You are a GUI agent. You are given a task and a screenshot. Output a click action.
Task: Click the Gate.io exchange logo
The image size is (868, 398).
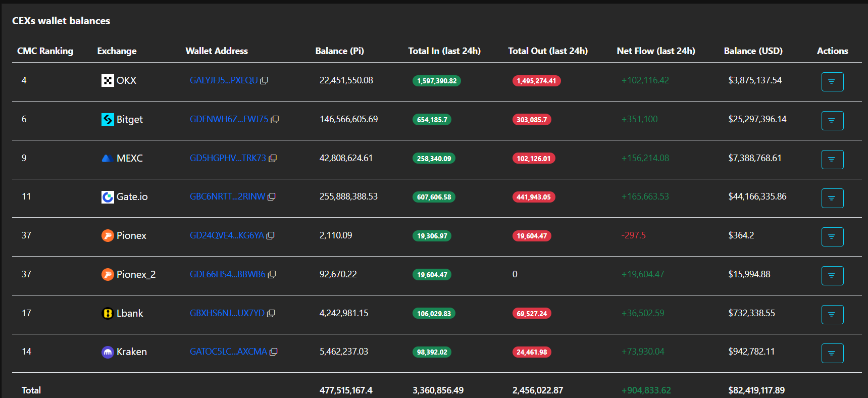point(108,197)
